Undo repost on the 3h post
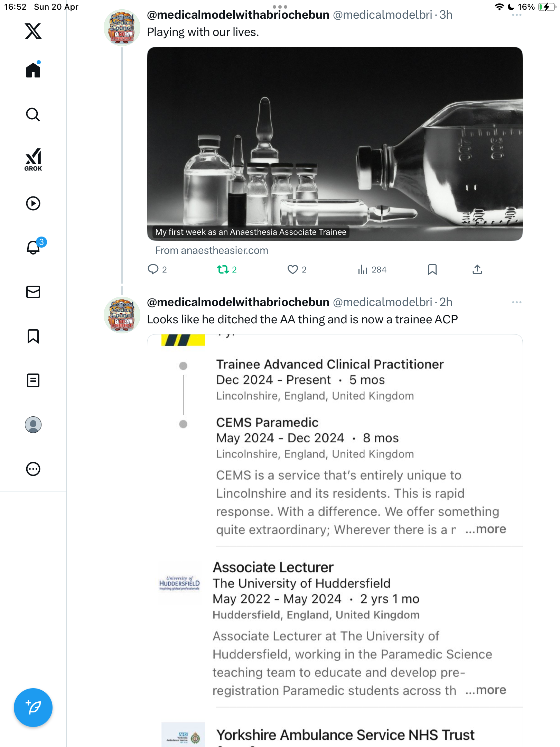This screenshot has width=560, height=747. 227,269
